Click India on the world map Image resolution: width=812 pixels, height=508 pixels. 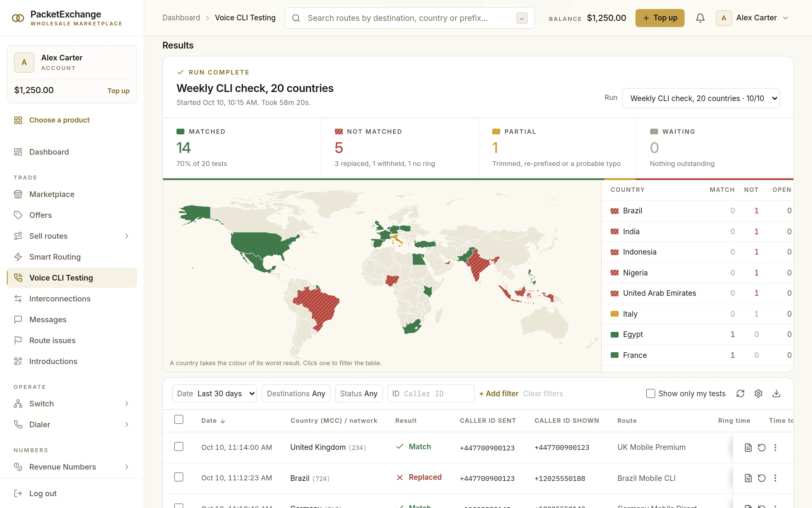click(478, 265)
